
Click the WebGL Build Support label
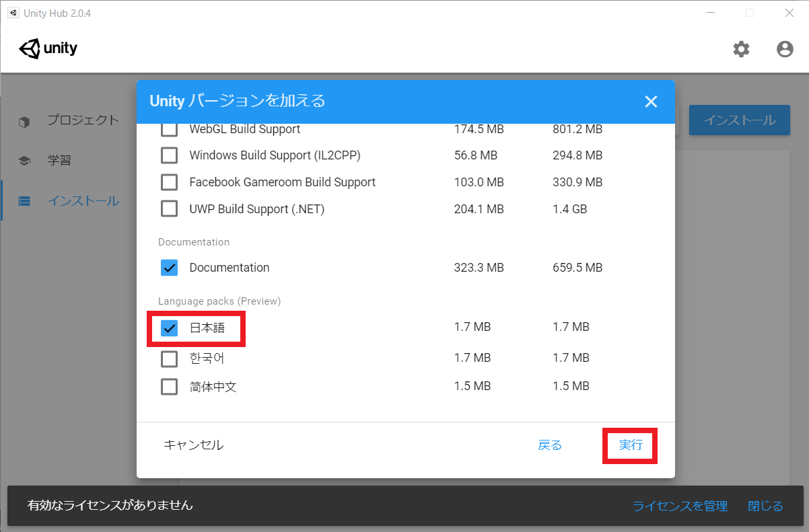245,129
